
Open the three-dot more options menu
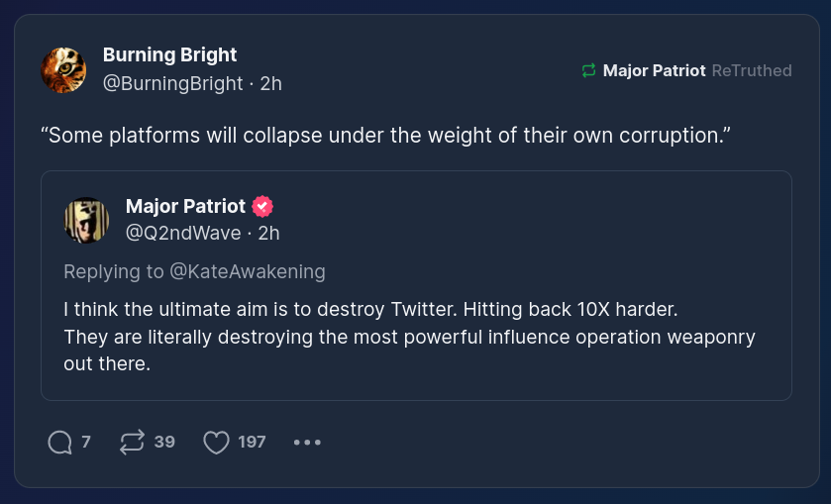point(307,443)
